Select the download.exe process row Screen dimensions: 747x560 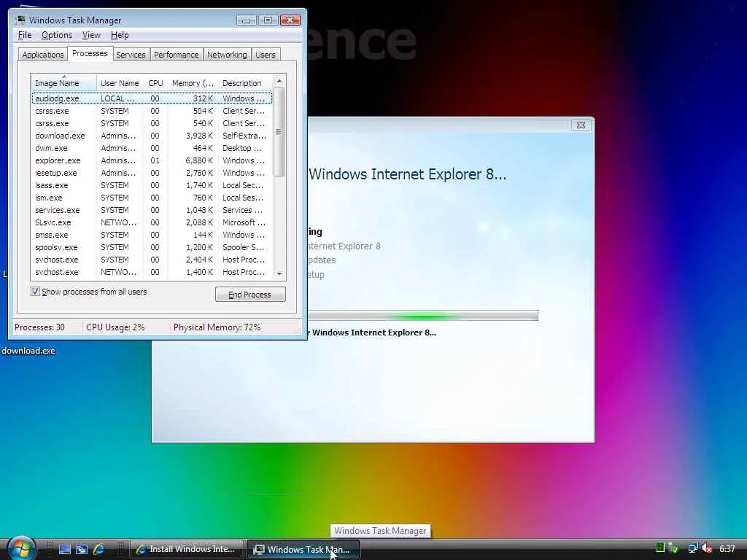pyautogui.click(x=152, y=136)
